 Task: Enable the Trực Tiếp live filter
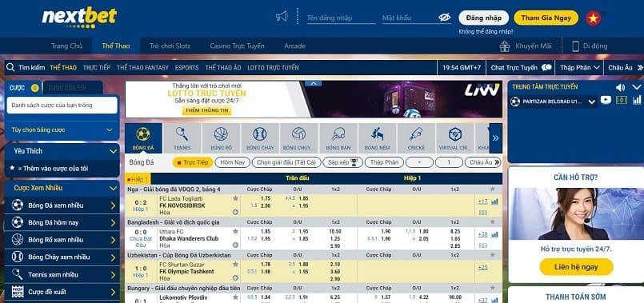click(x=193, y=162)
